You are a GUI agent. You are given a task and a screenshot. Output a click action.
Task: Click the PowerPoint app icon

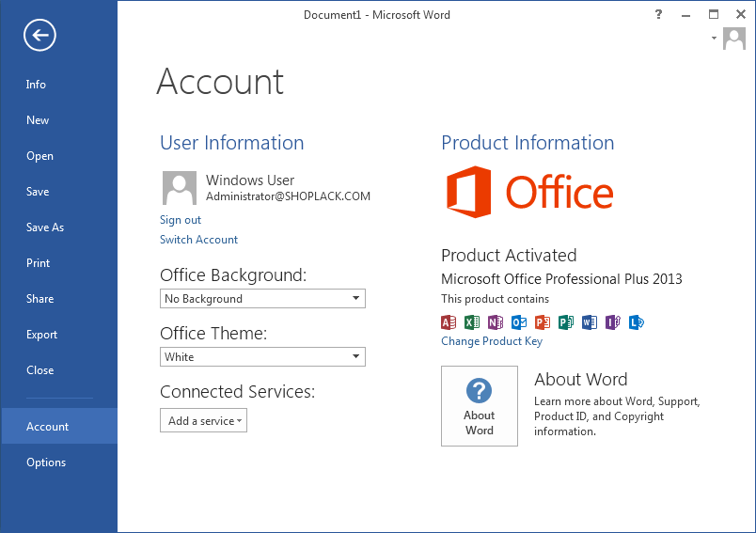click(x=543, y=321)
